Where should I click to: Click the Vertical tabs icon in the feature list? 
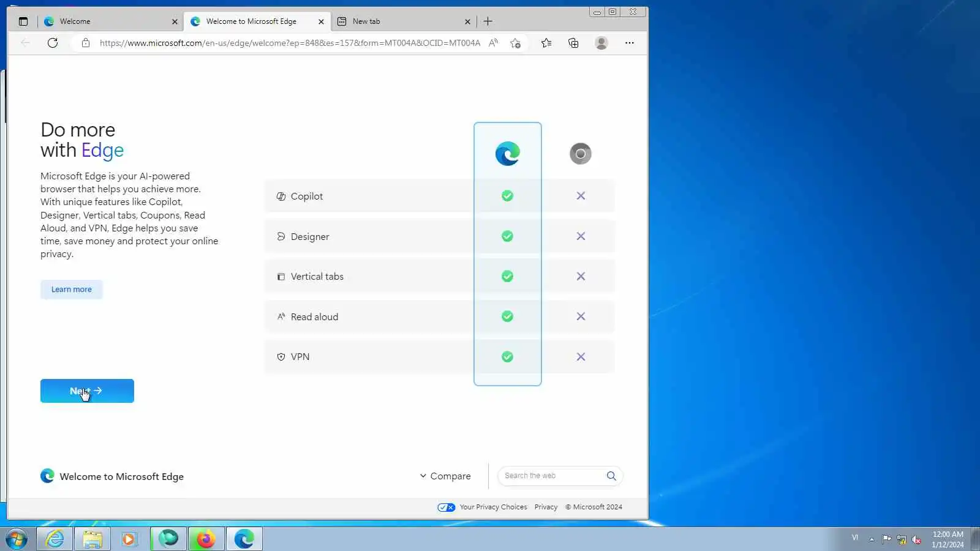281,277
